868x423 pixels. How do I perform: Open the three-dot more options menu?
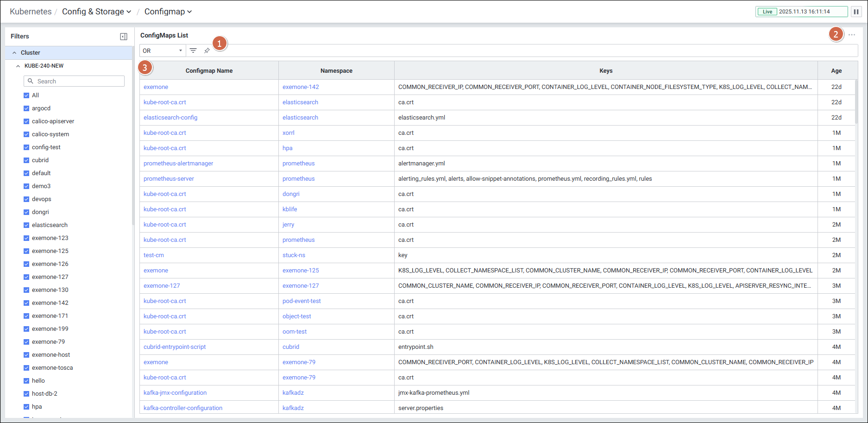tap(852, 35)
